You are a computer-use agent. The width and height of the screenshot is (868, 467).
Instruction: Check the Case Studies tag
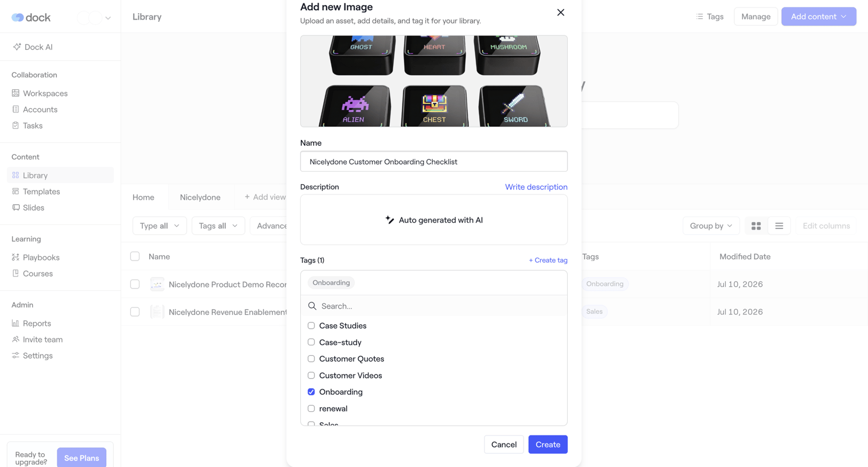[311, 325]
